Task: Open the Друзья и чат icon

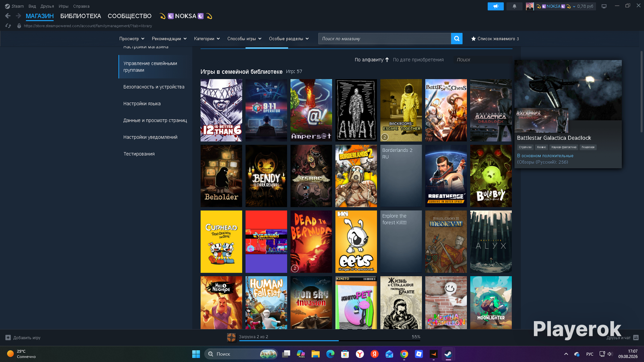Action: point(636,338)
